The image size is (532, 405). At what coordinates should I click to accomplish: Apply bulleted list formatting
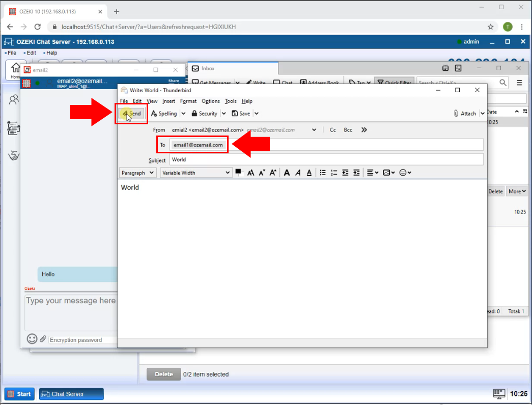(323, 173)
